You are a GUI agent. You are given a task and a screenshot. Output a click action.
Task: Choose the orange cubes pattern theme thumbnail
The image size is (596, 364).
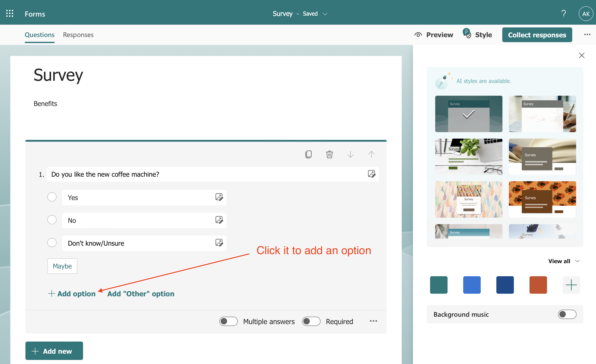point(542,199)
